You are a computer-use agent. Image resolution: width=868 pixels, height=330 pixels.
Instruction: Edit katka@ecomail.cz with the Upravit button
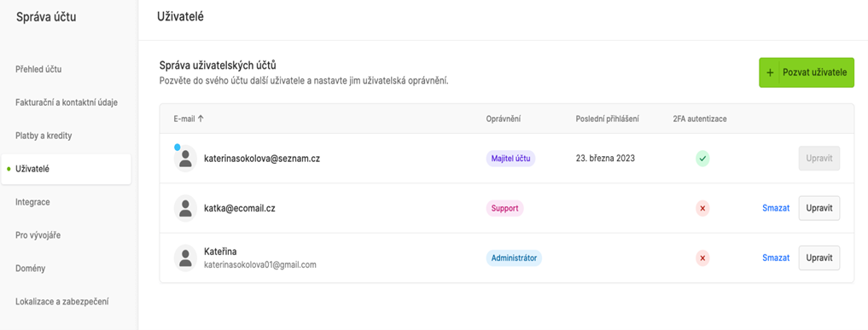click(x=819, y=208)
